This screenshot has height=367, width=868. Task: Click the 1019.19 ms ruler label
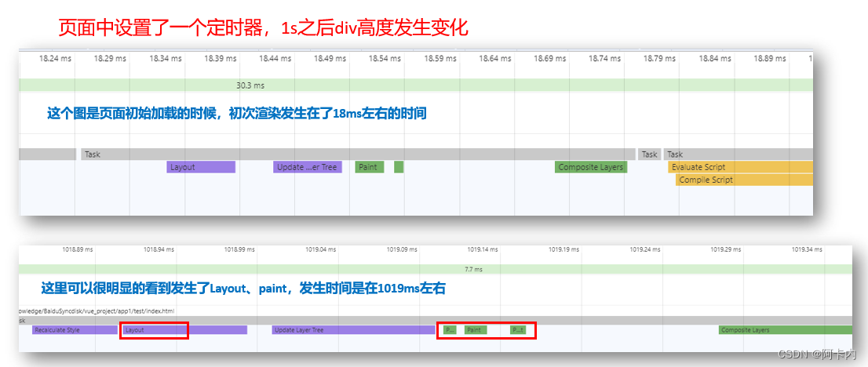click(564, 249)
